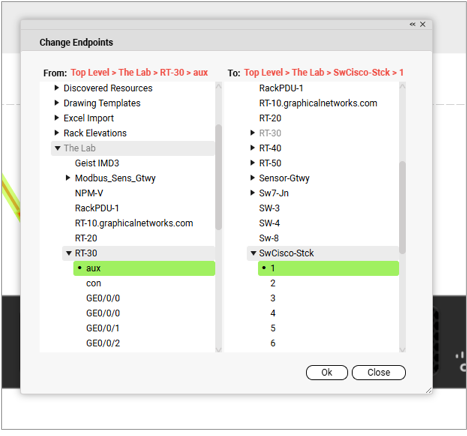
Task: Select port 6 under SwCisco-Stck
Action: click(x=273, y=343)
